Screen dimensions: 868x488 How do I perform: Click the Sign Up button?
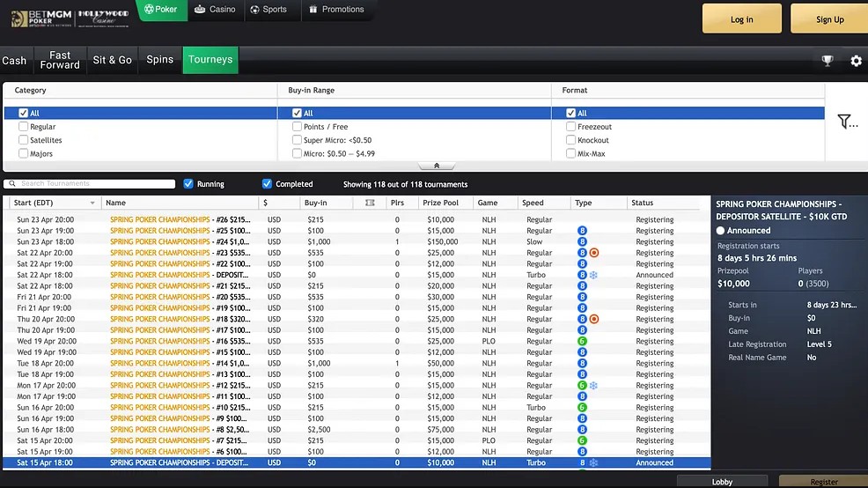click(x=828, y=18)
